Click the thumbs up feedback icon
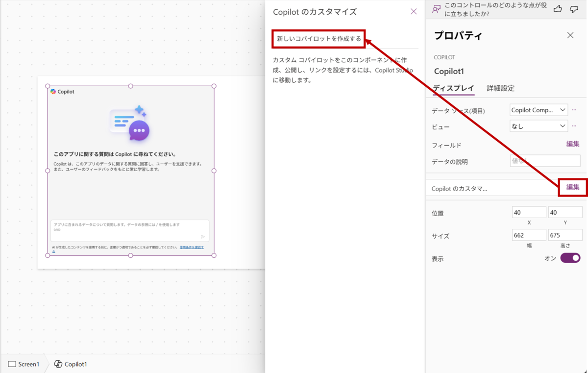This screenshot has height=373, width=588. pyautogui.click(x=558, y=9)
